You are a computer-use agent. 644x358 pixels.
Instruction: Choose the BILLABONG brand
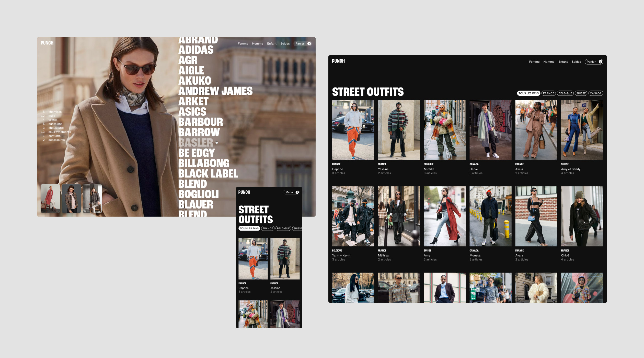click(204, 163)
